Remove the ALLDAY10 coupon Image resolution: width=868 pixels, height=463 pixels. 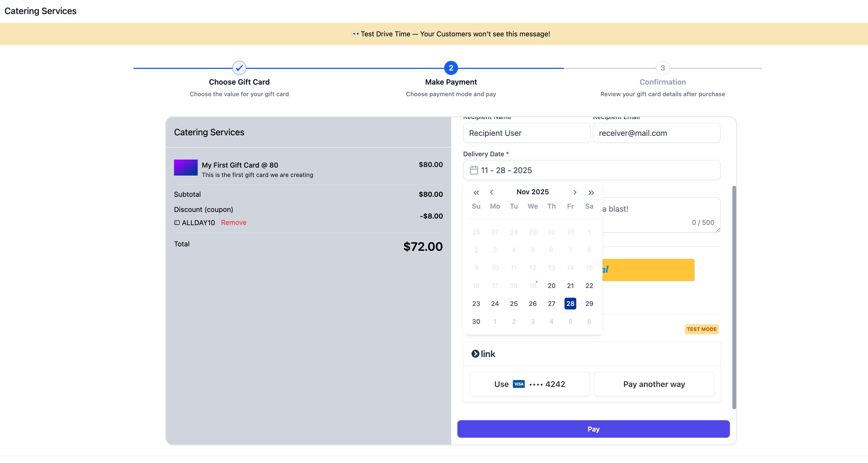pyautogui.click(x=234, y=223)
